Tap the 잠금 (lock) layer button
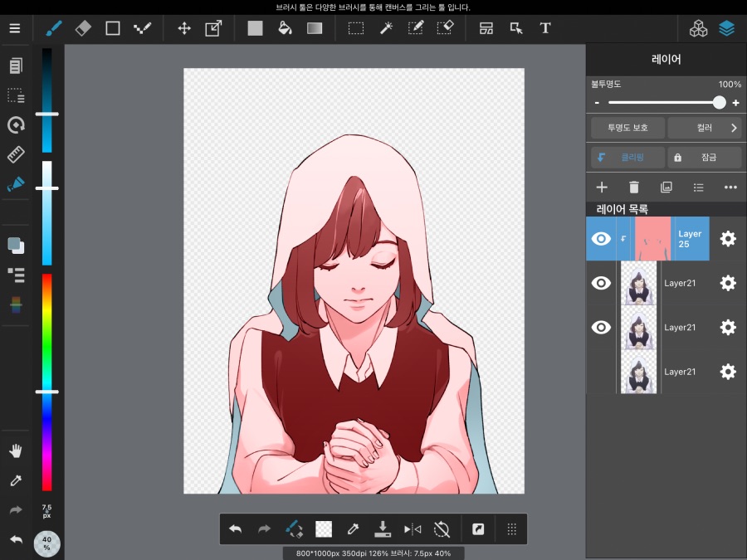The width and height of the screenshot is (747, 560). (x=705, y=157)
